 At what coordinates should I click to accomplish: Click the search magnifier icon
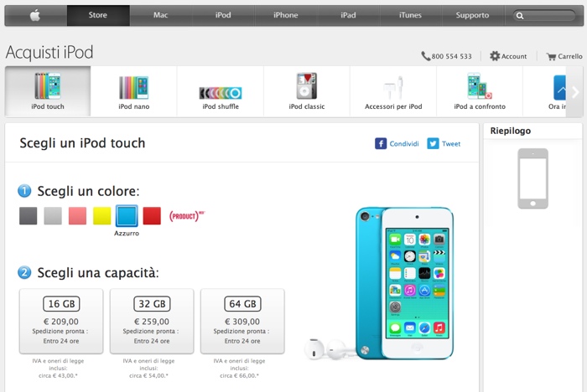pyautogui.click(x=520, y=16)
